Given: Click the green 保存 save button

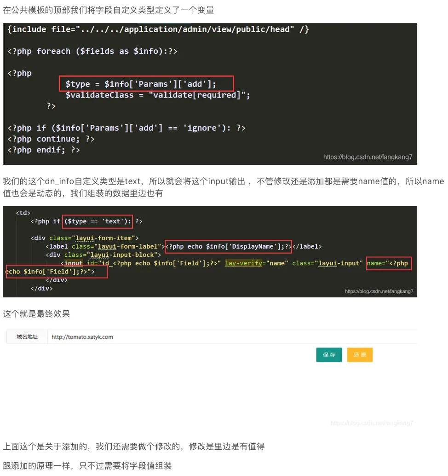Looking at the screenshot, I should (x=328, y=354).
